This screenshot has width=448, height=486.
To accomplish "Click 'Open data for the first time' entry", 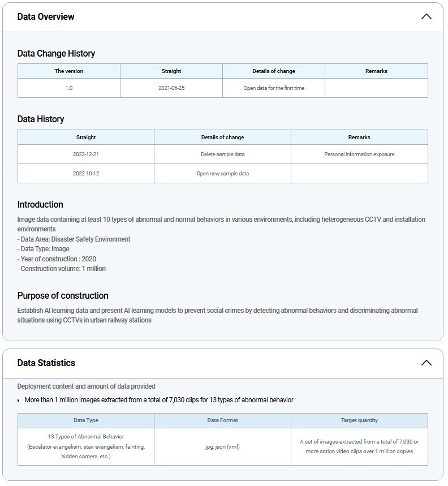I will pyautogui.click(x=274, y=88).
